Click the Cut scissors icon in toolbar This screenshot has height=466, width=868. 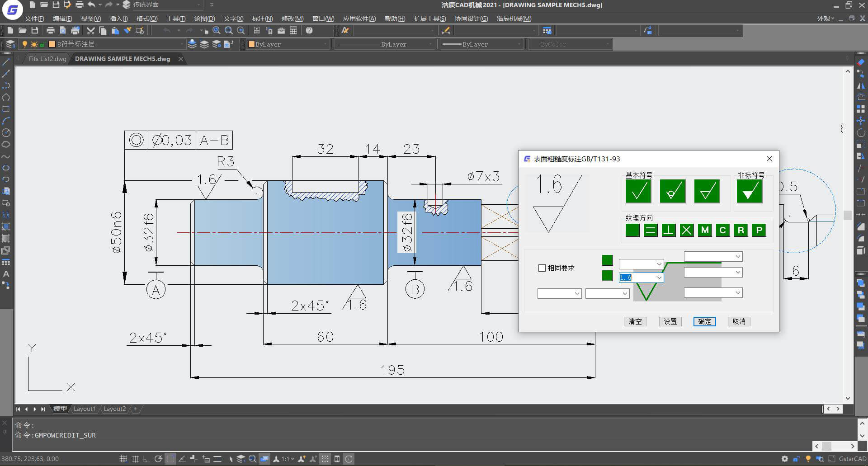click(x=90, y=31)
